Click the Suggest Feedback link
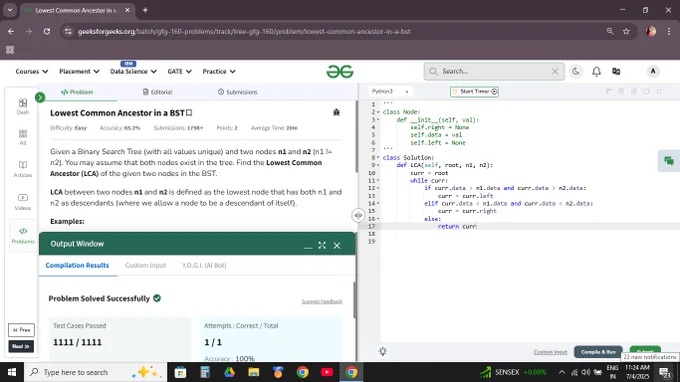The width and height of the screenshot is (680, 382). click(x=322, y=301)
